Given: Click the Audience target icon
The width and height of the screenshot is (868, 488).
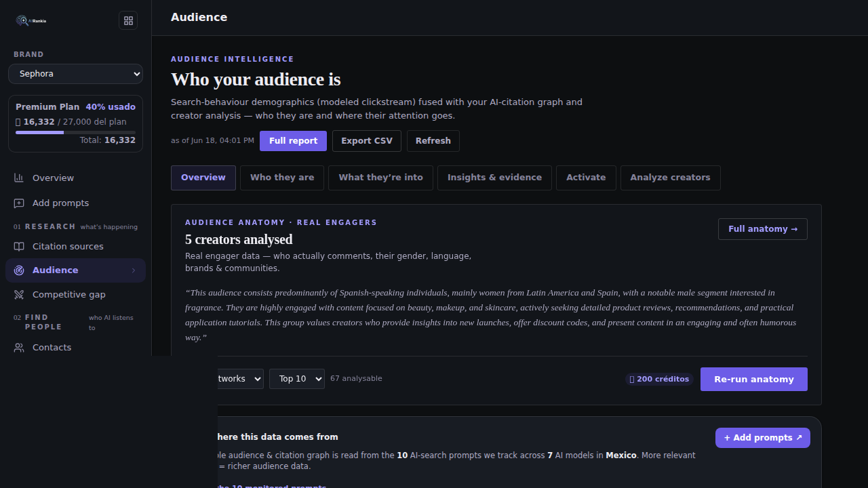Looking at the screenshot, I should tap(19, 270).
